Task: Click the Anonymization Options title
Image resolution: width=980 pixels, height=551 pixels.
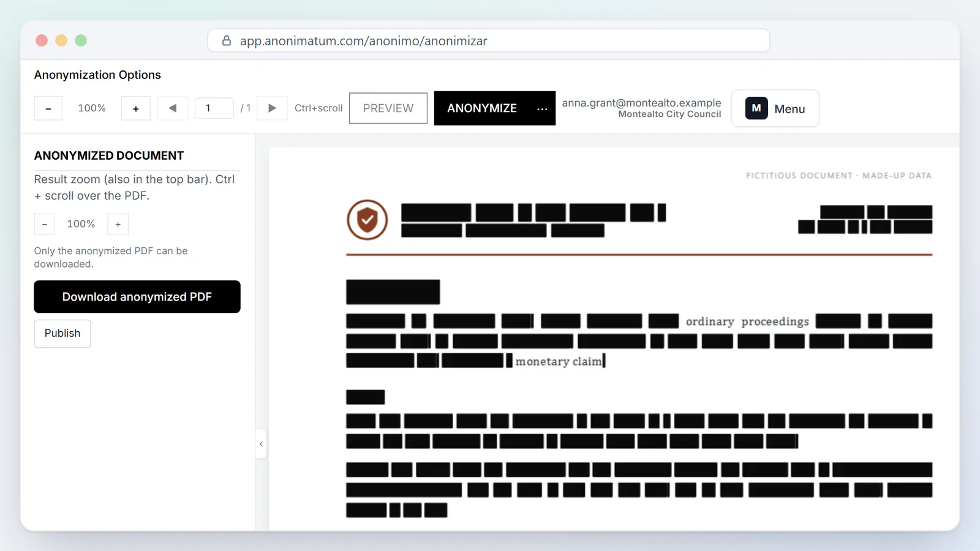Action: pyautogui.click(x=97, y=75)
